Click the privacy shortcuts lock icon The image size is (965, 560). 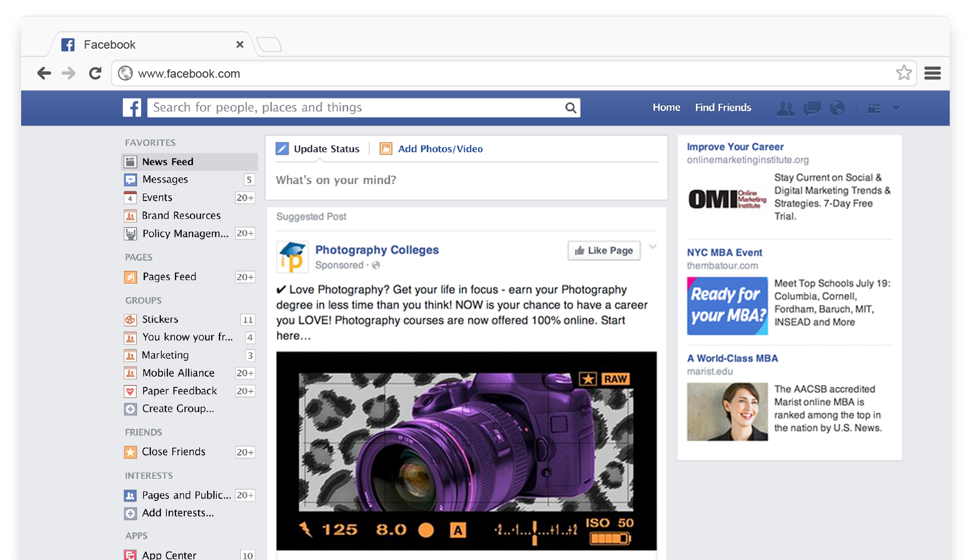coord(875,108)
